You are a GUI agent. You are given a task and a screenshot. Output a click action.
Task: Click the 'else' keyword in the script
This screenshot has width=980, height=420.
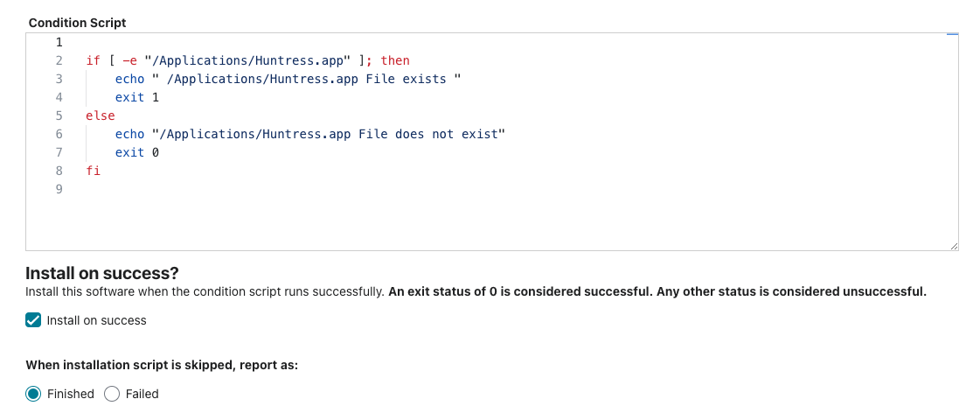(101, 115)
